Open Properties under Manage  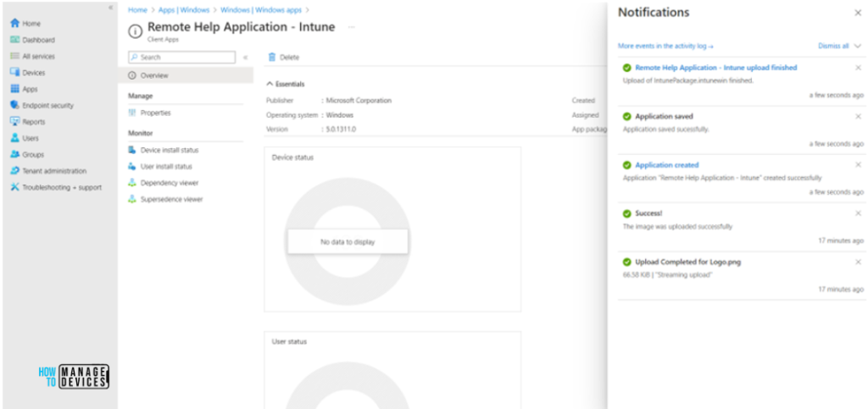point(156,113)
